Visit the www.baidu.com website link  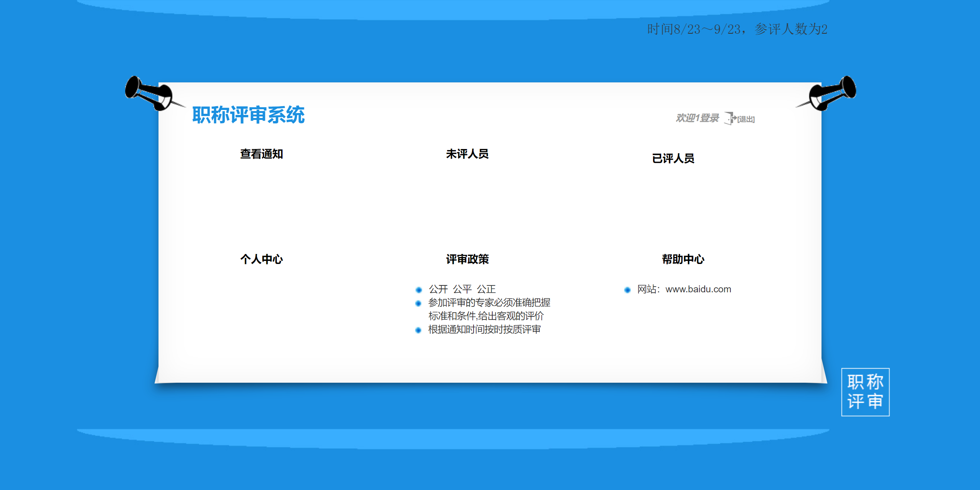click(698, 289)
